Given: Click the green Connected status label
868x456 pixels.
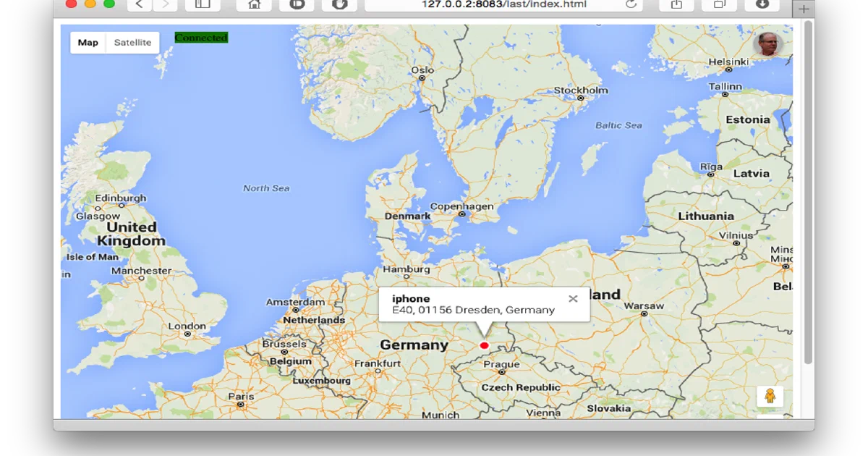Looking at the screenshot, I should pos(201,38).
